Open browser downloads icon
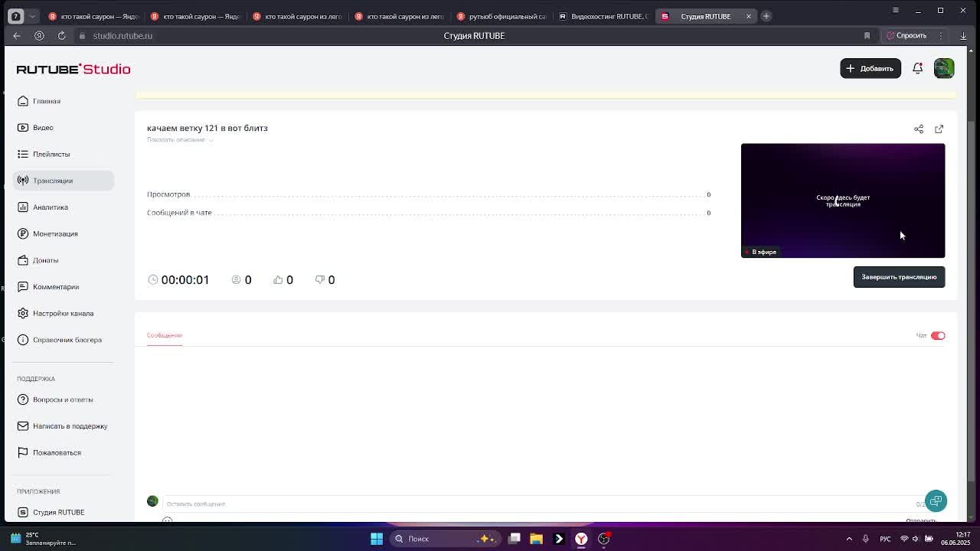The image size is (980, 551). point(963,35)
